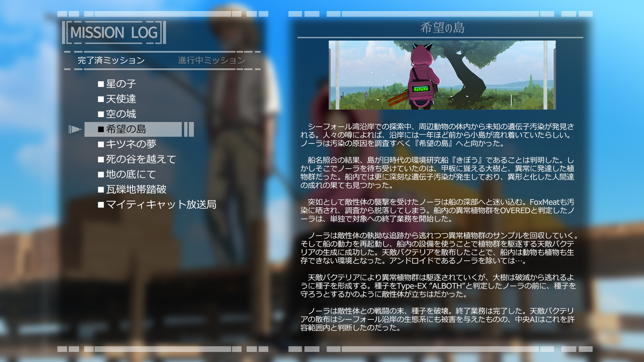The width and height of the screenshot is (644, 362).
Task: Click the square bullet beside 瓦礫地帯踏破
Action: [101, 190]
